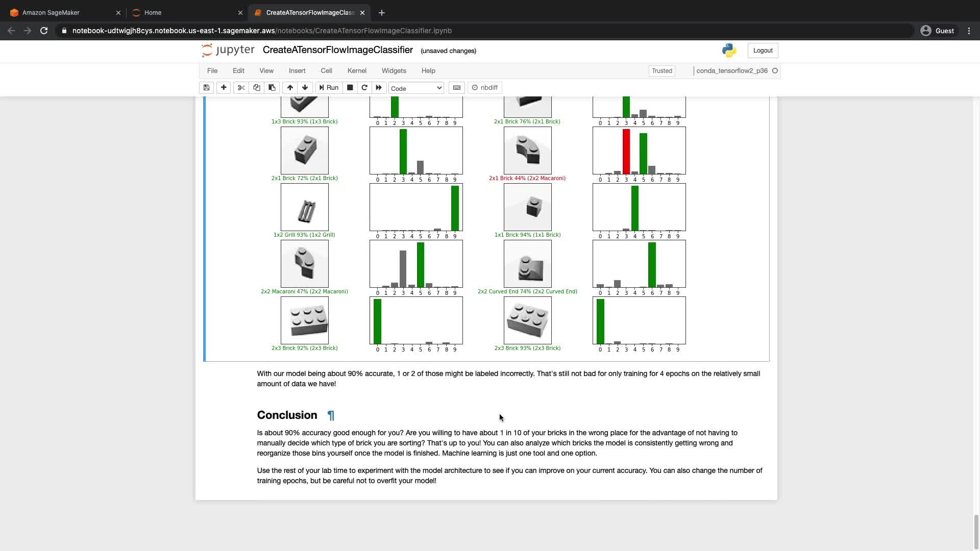The width and height of the screenshot is (980, 551).
Task: Open the Cell menu
Action: [x=326, y=71]
